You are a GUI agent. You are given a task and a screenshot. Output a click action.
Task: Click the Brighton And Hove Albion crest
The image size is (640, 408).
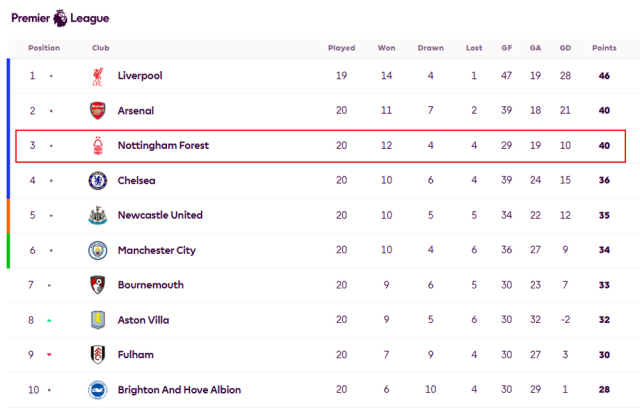click(x=97, y=389)
